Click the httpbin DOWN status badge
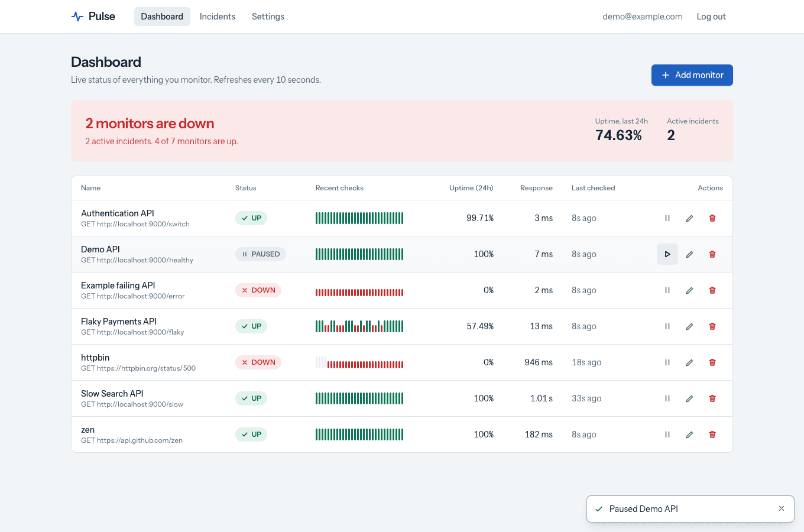Screen dimensions: 804x532 pos(258,362)
